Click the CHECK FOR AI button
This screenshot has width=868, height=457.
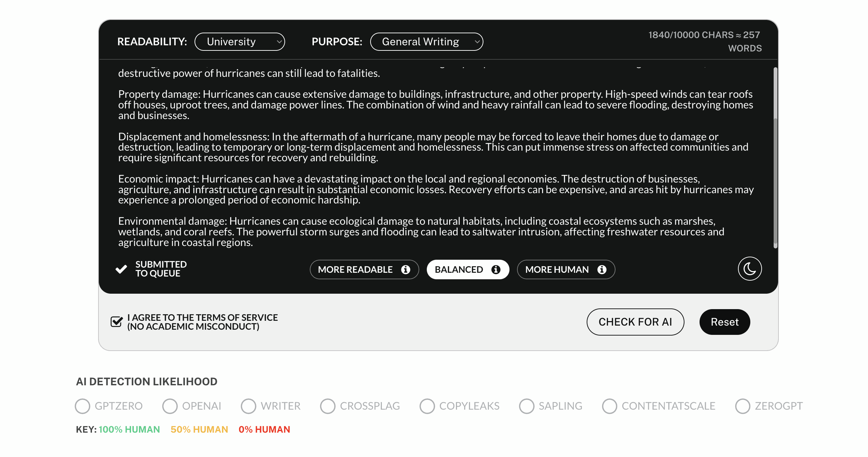[x=635, y=321]
